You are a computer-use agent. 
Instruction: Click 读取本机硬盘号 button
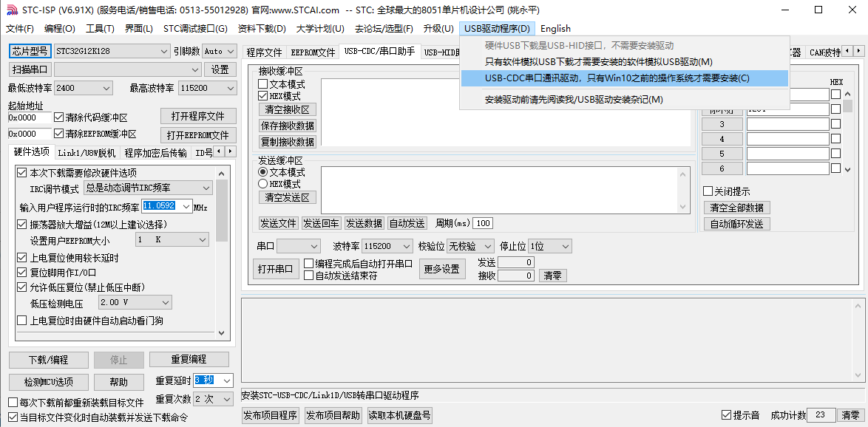399,415
